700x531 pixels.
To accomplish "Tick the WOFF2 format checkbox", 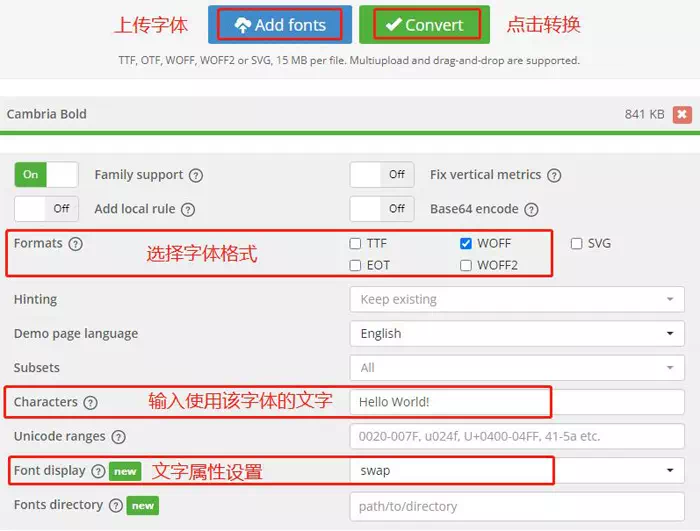I will pyautogui.click(x=466, y=266).
